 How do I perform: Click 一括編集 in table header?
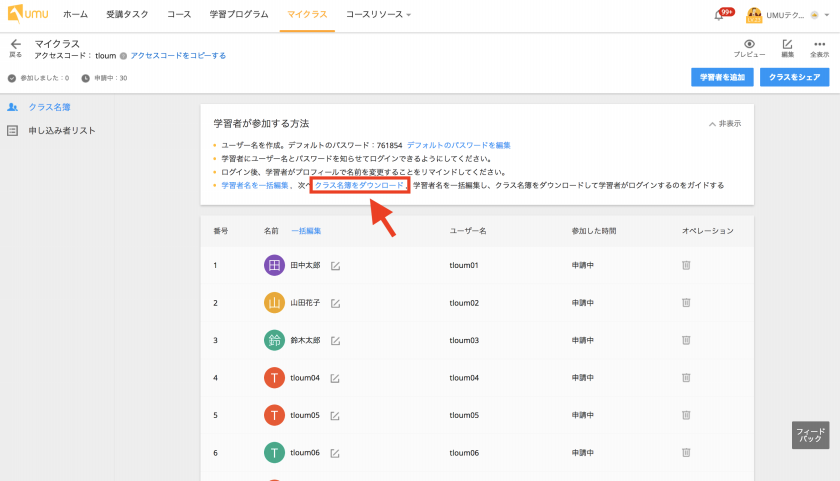click(x=306, y=231)
